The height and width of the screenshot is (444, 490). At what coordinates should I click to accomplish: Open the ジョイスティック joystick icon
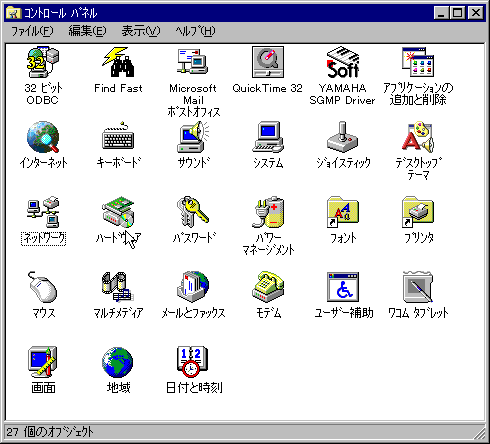tap(343, 137)
